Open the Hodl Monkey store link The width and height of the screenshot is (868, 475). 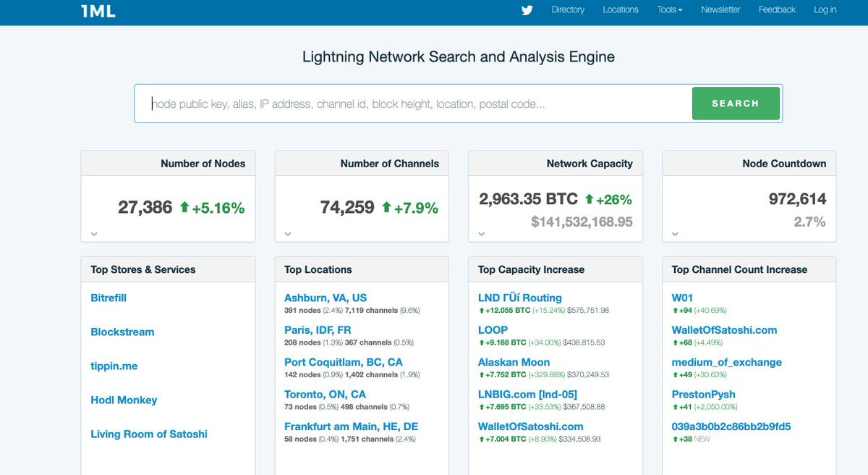(124, 400)
